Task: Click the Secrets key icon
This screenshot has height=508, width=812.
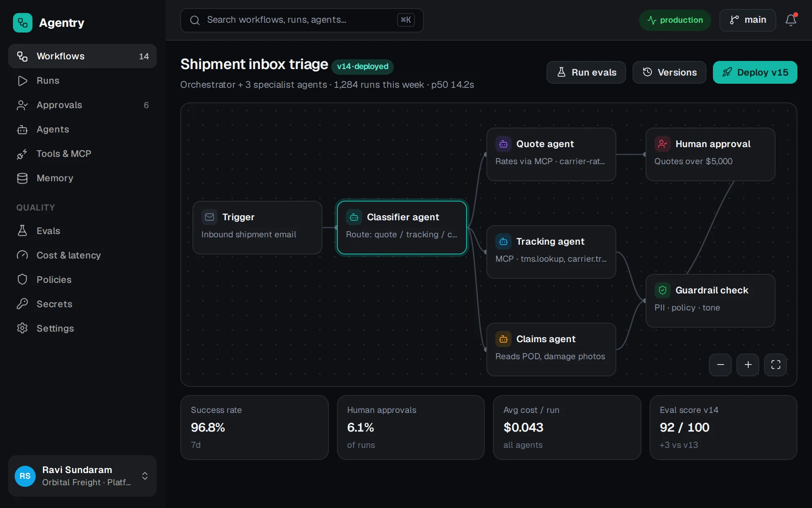Action: pyautogui.click(x=22, y=304)
